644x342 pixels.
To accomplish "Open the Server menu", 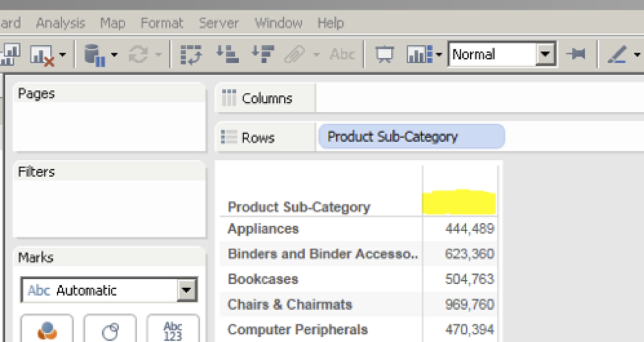I will (219, 23).
